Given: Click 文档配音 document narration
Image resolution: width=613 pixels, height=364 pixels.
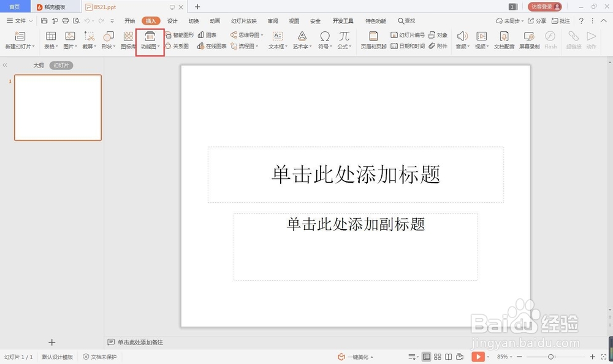Looking at the screenshot, I should (x=504, y=40).
